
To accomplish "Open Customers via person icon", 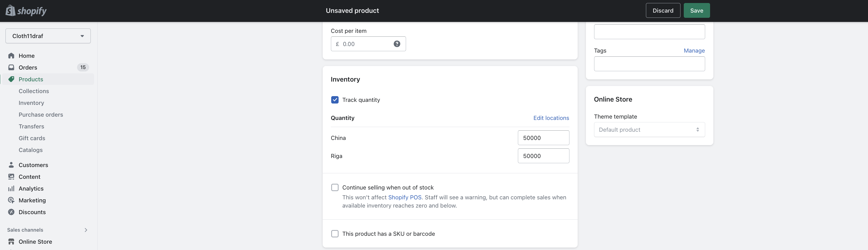I will tap(11, 165).
